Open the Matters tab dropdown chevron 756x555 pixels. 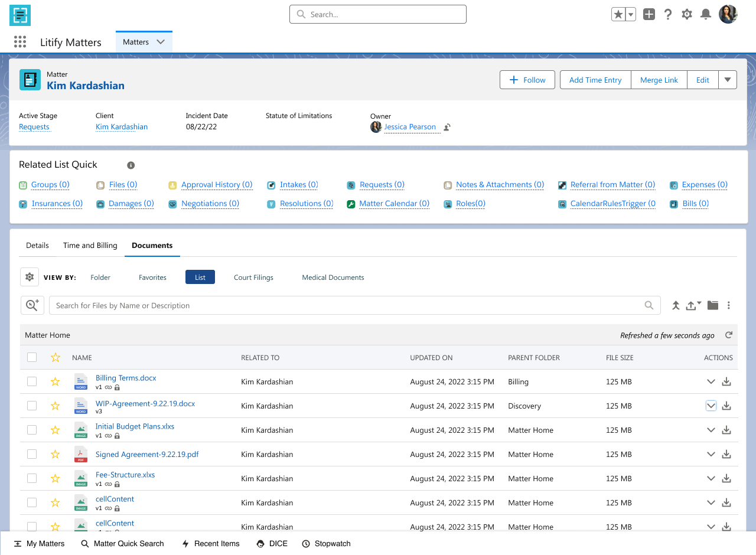point(161,42)
